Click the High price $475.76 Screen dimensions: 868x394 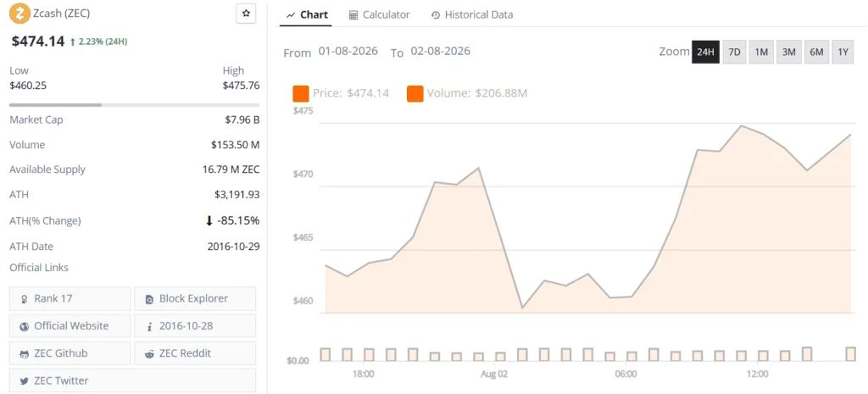[x=241, y=86]
